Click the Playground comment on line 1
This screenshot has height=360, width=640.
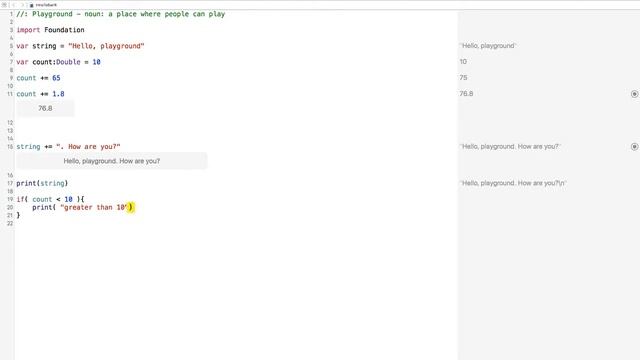[121, 14]
